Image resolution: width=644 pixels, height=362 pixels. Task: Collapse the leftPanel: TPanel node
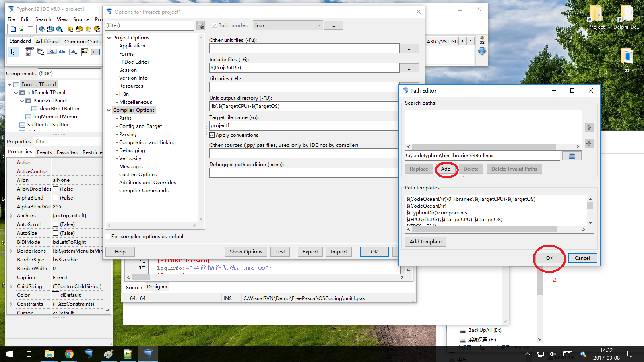click(x=16, y=93)
